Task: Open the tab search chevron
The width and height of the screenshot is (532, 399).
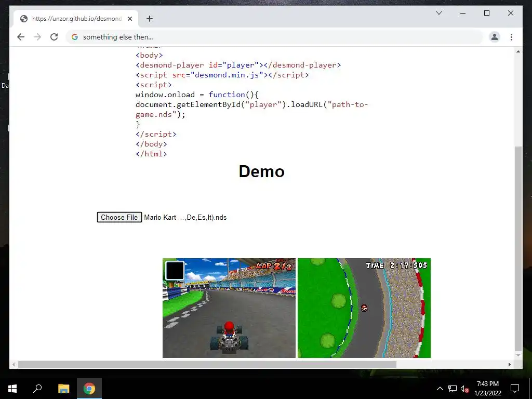Action: 438,13
